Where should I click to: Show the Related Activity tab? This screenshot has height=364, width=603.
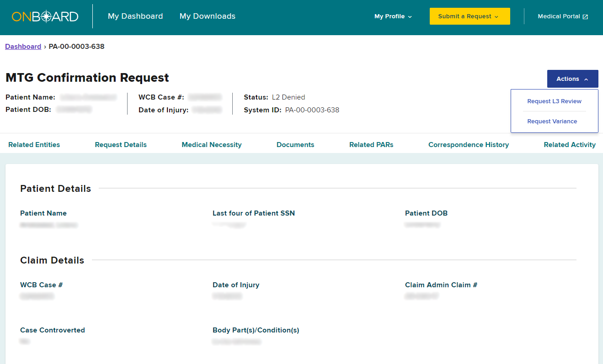tap(569, 145)
